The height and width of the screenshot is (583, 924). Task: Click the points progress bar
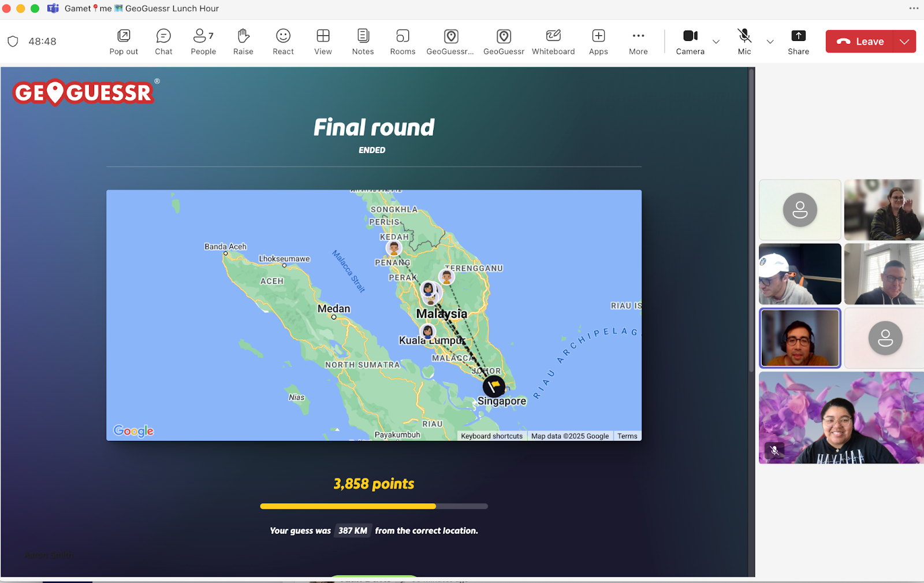coord(374,506)
